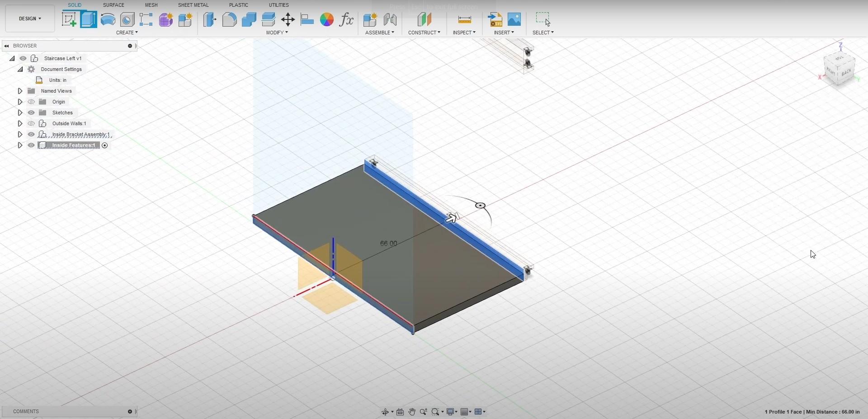Open the INSERT dropdown menu
This screenshot has width=868, height=419.
(x=504, y=33)
